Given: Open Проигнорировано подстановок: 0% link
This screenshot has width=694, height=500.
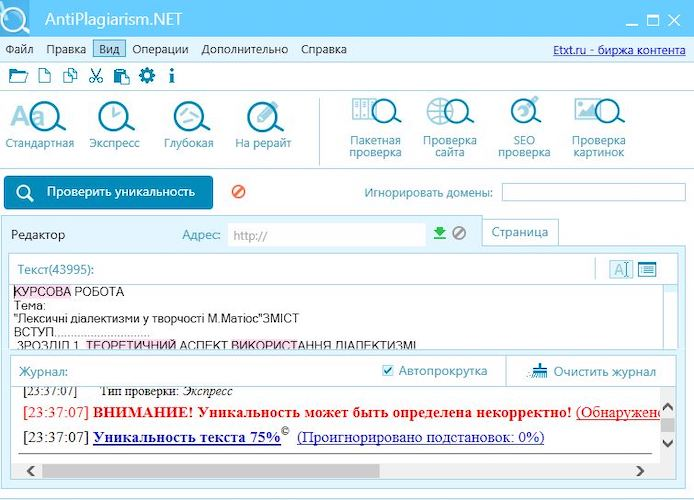Looking at the screenshot, I should click(x=420, y=437).
